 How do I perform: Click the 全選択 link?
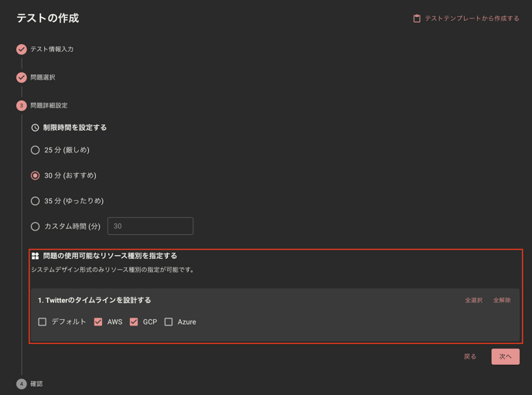tap(474, 300)
